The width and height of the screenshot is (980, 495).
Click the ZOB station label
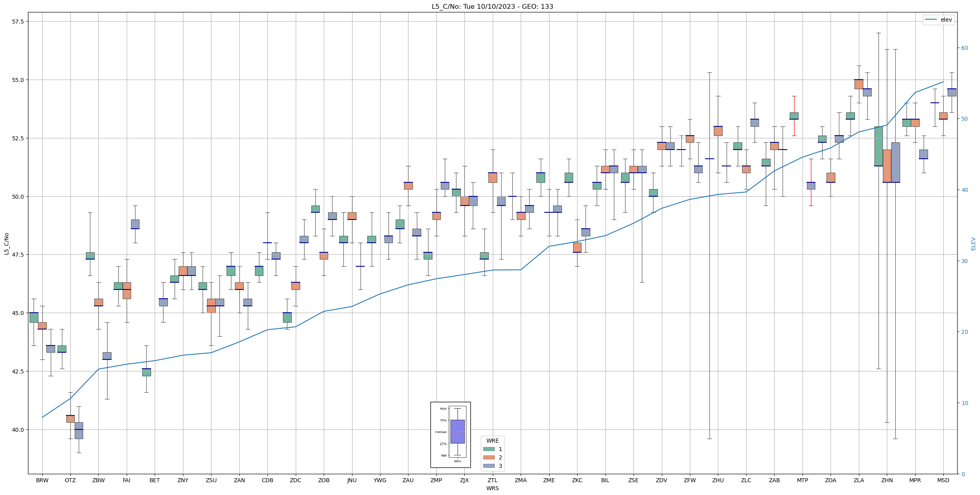[x=324, y=480]
